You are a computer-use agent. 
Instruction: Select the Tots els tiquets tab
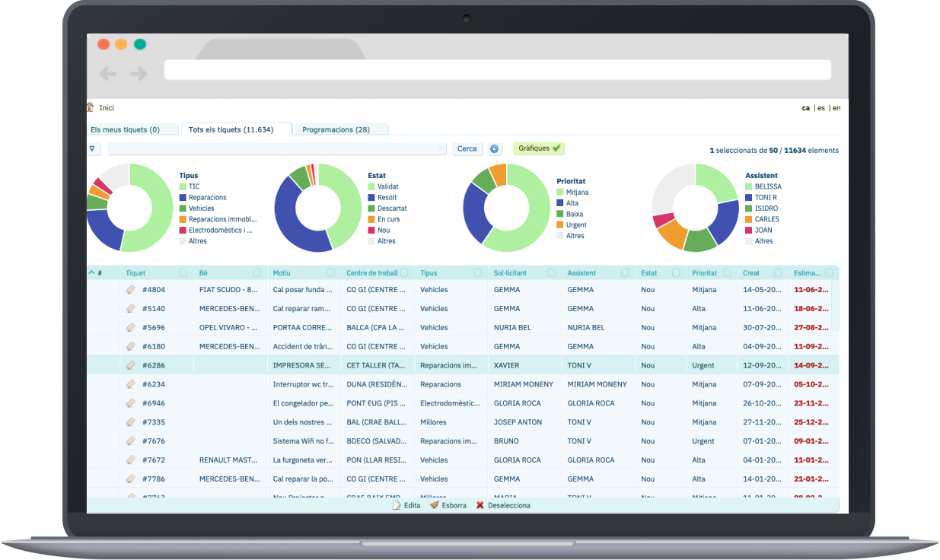[x=237, y=129]
